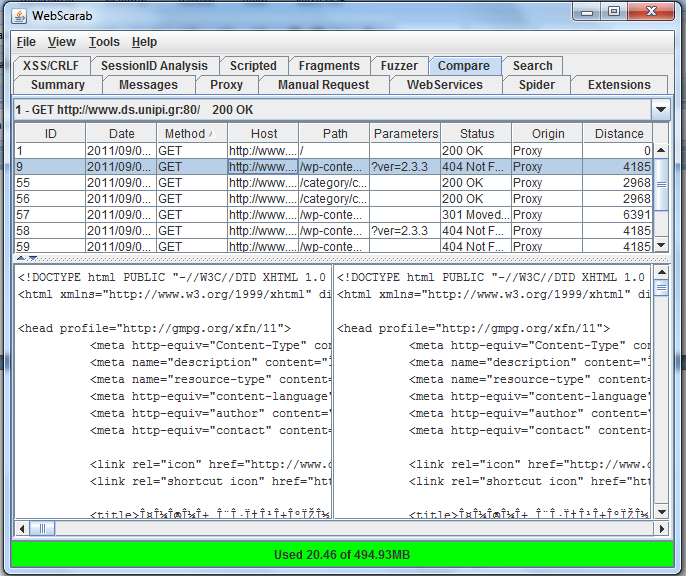Select the row with ID 1
The width and height of the screenshot is (686, 576).
coord(334,151)
